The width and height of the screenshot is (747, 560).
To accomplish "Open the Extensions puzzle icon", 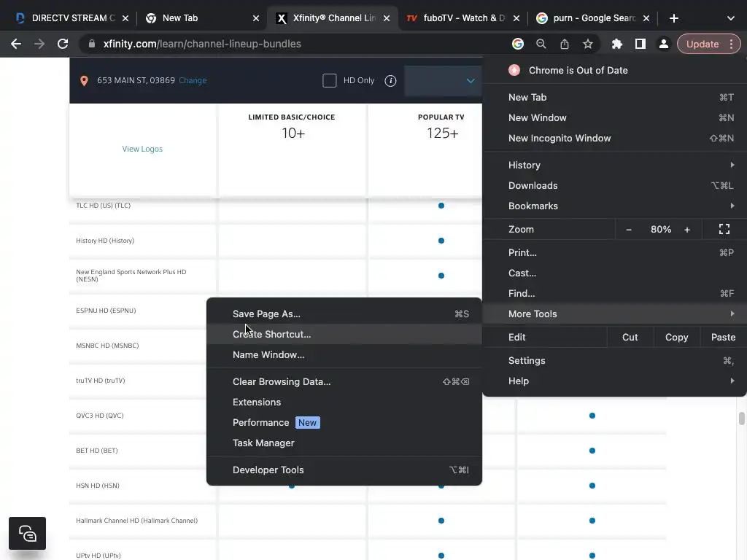I will [x=617, y=44].
